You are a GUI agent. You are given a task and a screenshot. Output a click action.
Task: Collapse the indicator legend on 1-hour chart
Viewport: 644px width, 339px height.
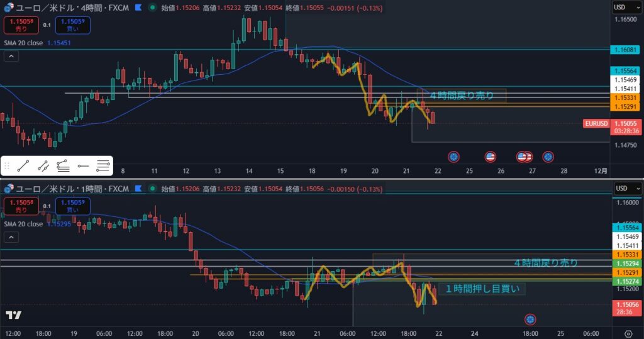tap(11, 236)
